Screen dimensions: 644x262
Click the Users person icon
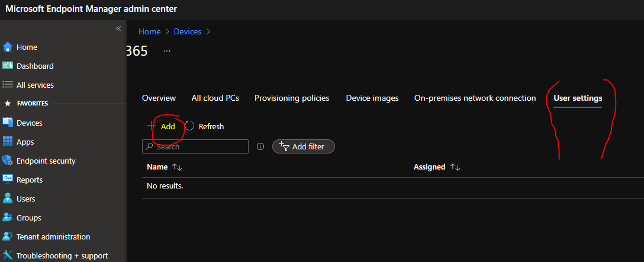point(8,198)
